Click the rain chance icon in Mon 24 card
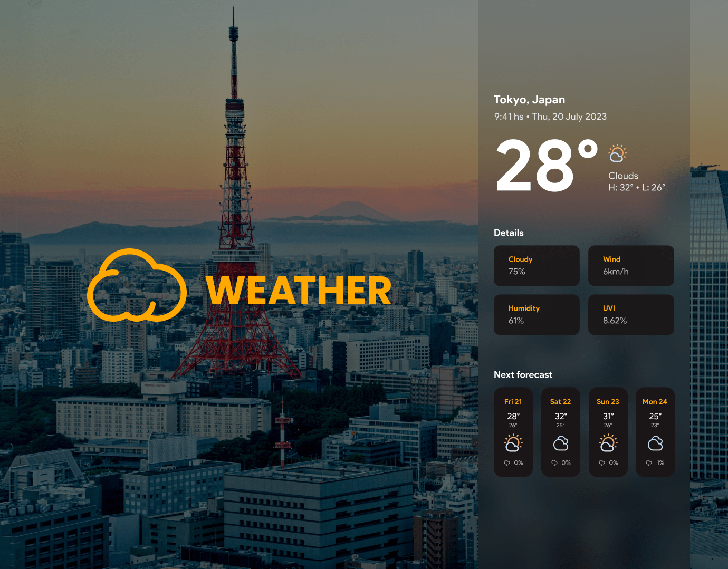This screenshot has height=569, width=728. (649, 462)
